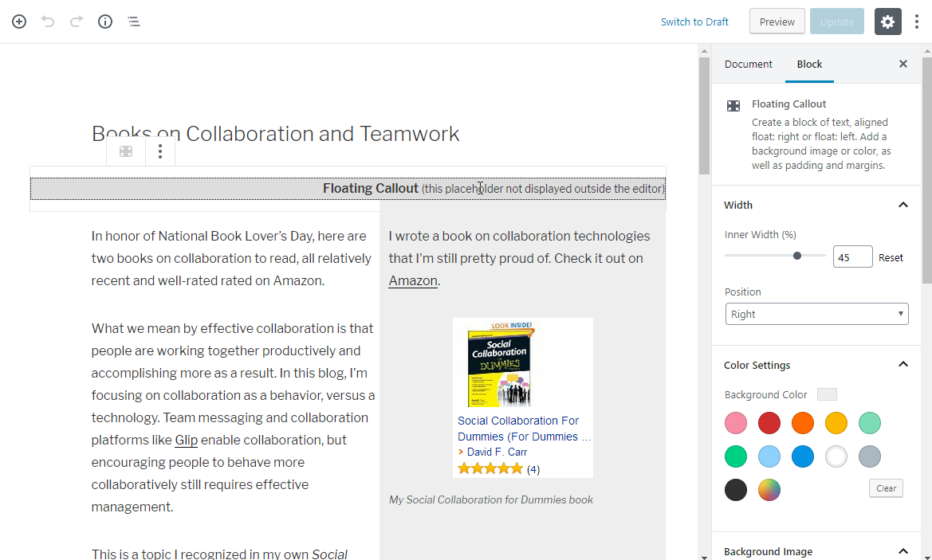This screenshot has height=560, width=932.
Task: Click the sidebar scroll down arrow
Action: point(927,557)
